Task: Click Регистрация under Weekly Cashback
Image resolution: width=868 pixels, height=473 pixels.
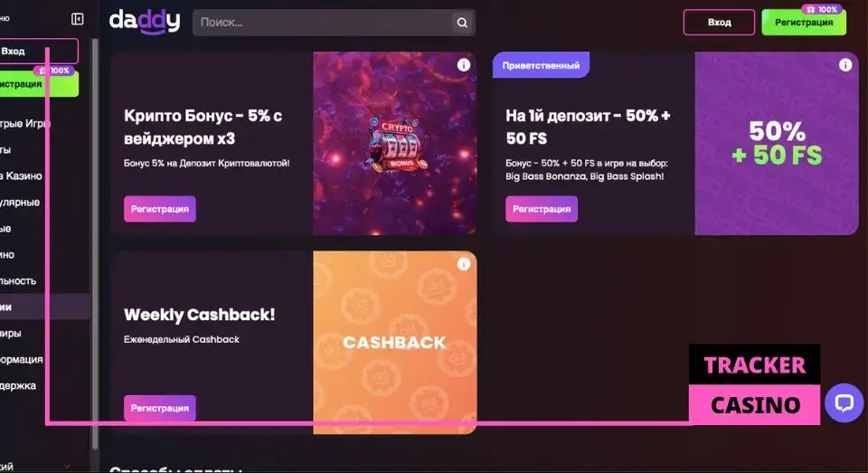Action: click(x=159, y=408)
